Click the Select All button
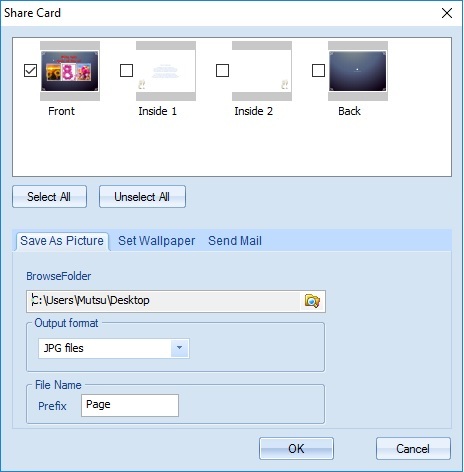This screenshot has height=472, width=464. 49,197
